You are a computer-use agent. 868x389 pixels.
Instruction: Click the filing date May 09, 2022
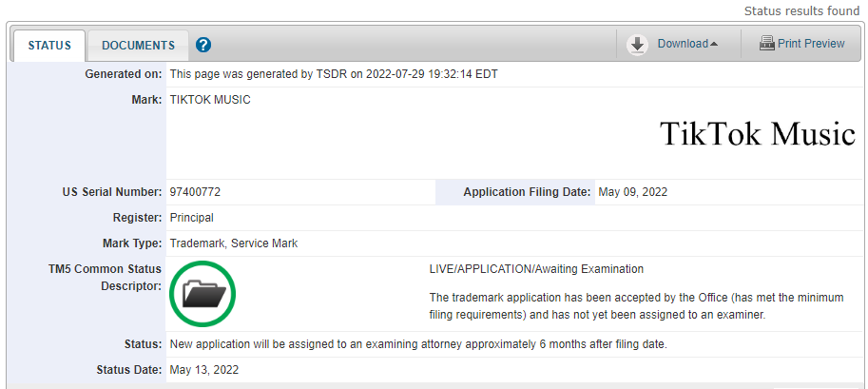pyautogui.click(x=633, y=192)
